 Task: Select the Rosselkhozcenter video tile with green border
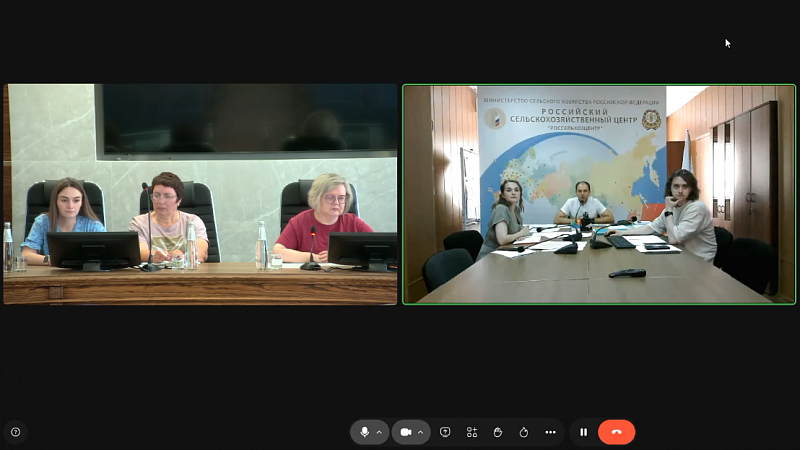[599, 194]
